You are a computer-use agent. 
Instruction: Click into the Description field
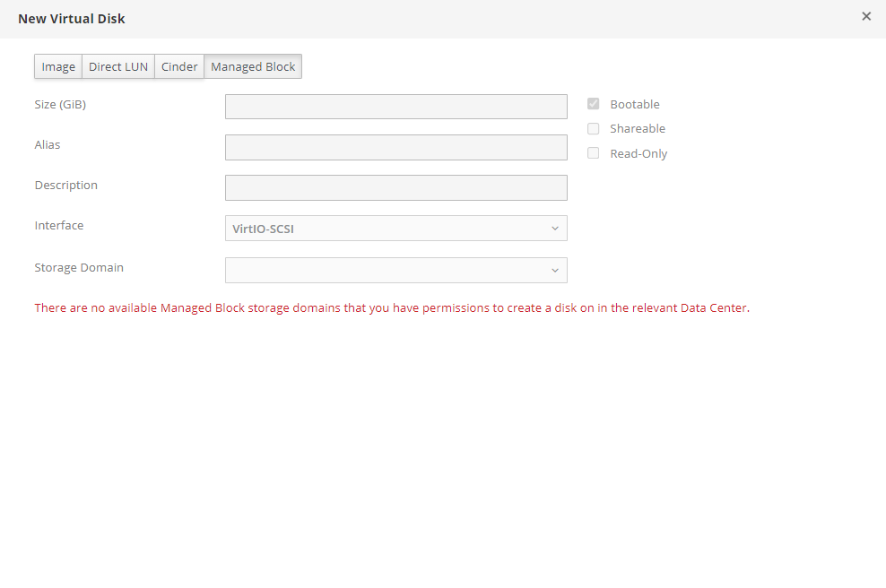coord(395,187)
